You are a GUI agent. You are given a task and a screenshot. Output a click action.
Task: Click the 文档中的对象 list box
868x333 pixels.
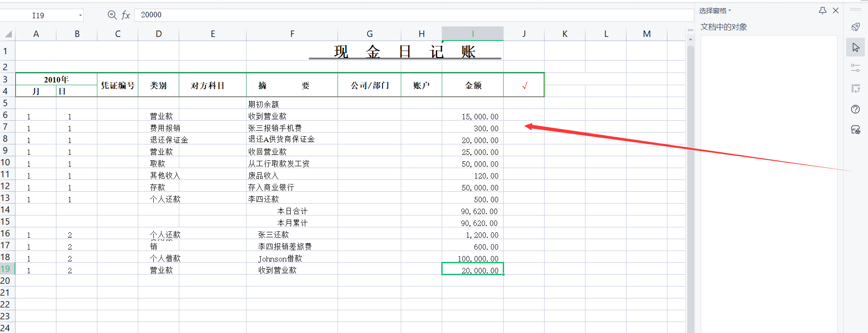click(769, 184)
